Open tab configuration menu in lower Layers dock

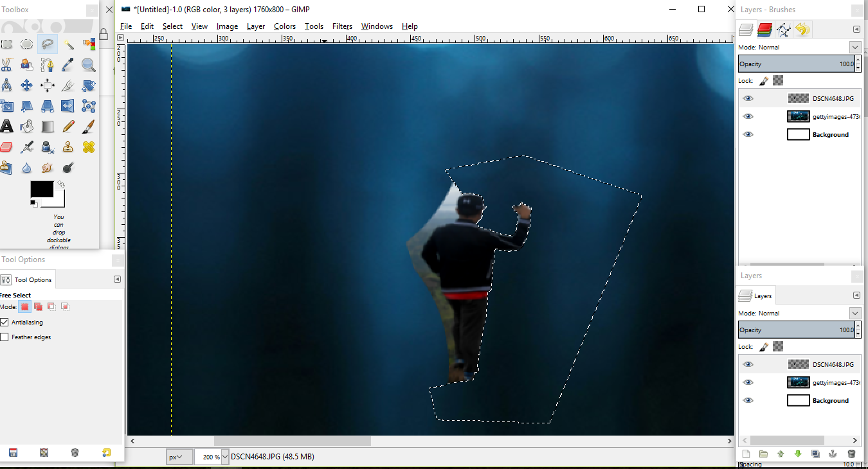[x=856, y=296]
